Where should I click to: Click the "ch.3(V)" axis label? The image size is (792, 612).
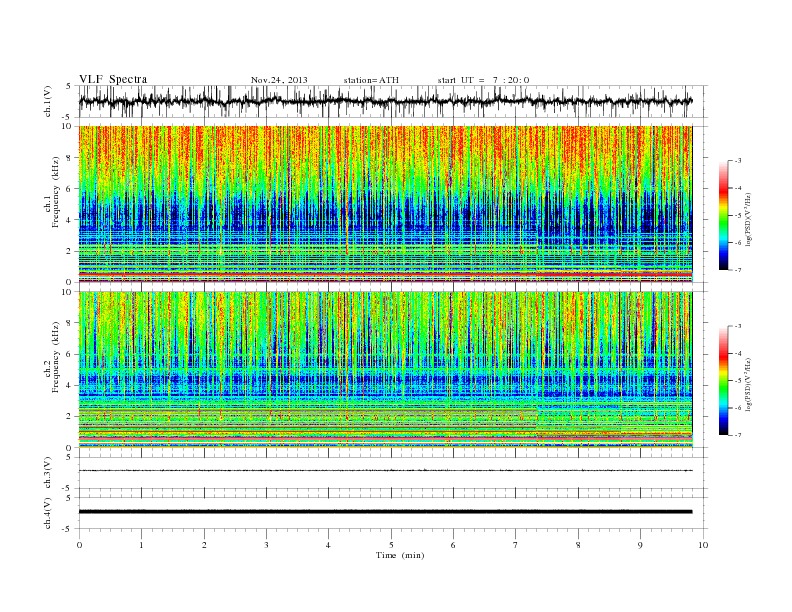[x=48, y=473]
